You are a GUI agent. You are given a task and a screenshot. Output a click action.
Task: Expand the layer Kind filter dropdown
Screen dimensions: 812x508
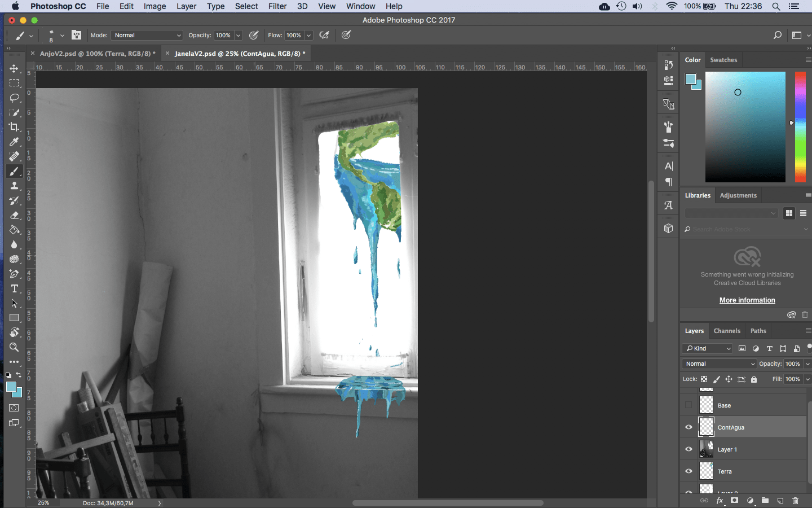[708, 348]
